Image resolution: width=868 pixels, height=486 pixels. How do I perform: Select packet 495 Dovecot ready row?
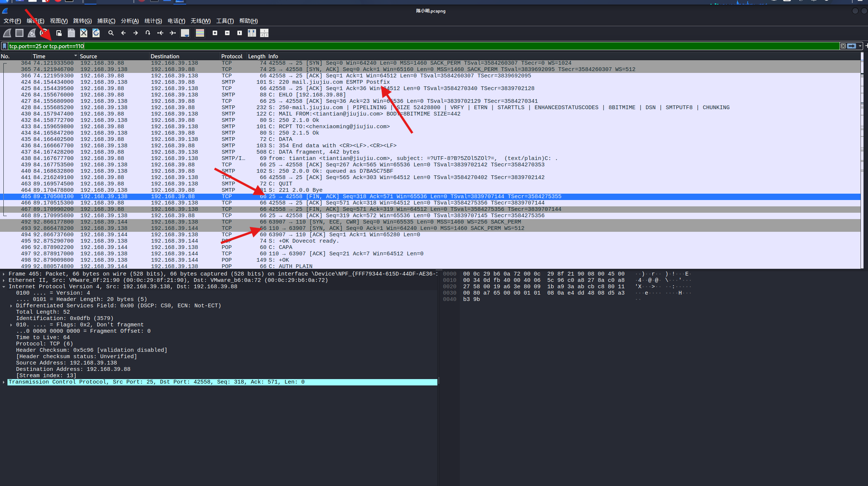coord(430,241)
